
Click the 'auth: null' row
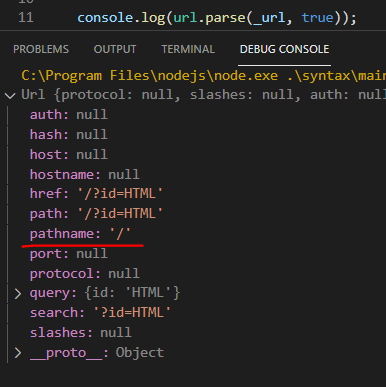tap(69, 115)
